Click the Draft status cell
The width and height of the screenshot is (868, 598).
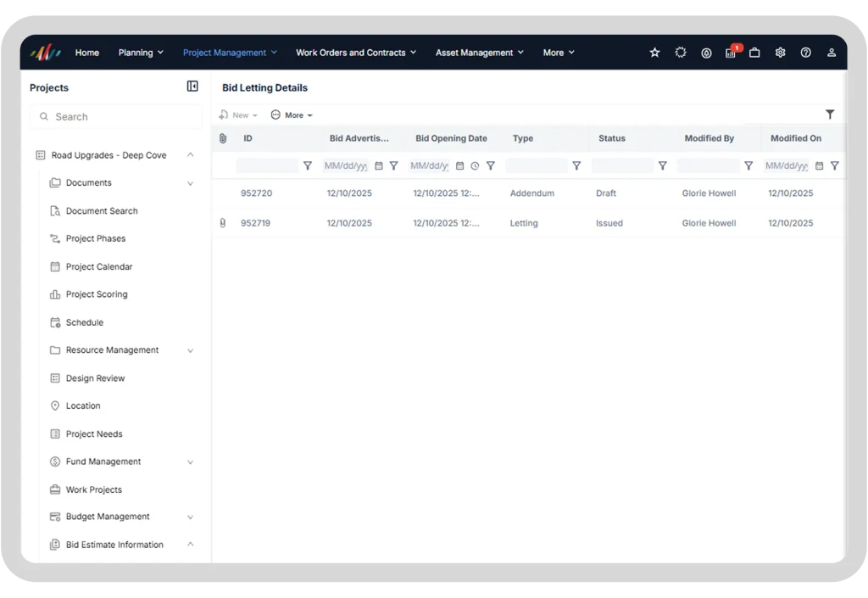[605, 193]
